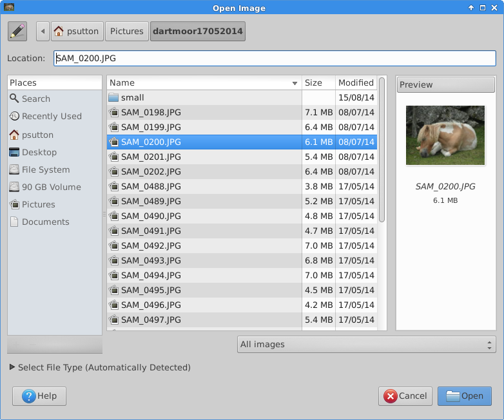Click the 6.8 MB size cell
Viewport: 504px width, 420px height.
click(318, 260)
